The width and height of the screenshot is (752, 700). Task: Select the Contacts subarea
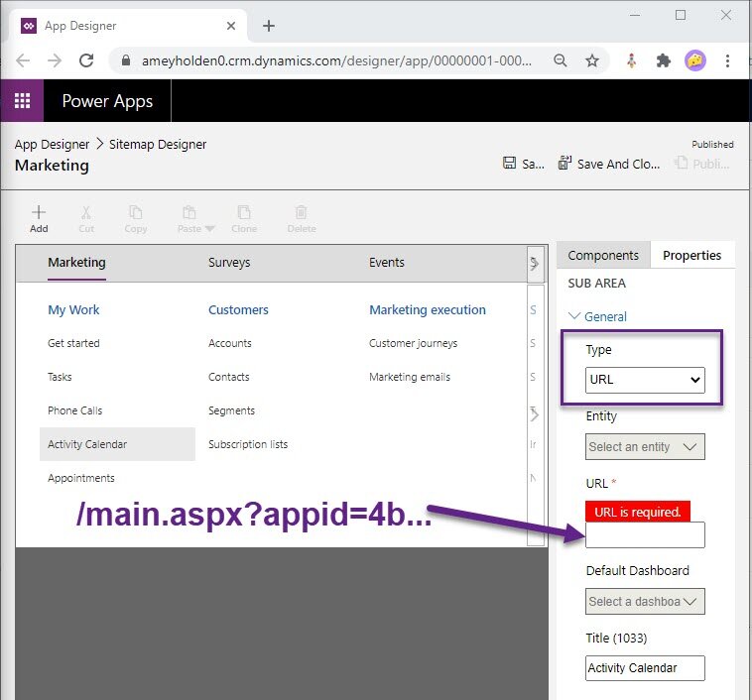coord(229,377)
